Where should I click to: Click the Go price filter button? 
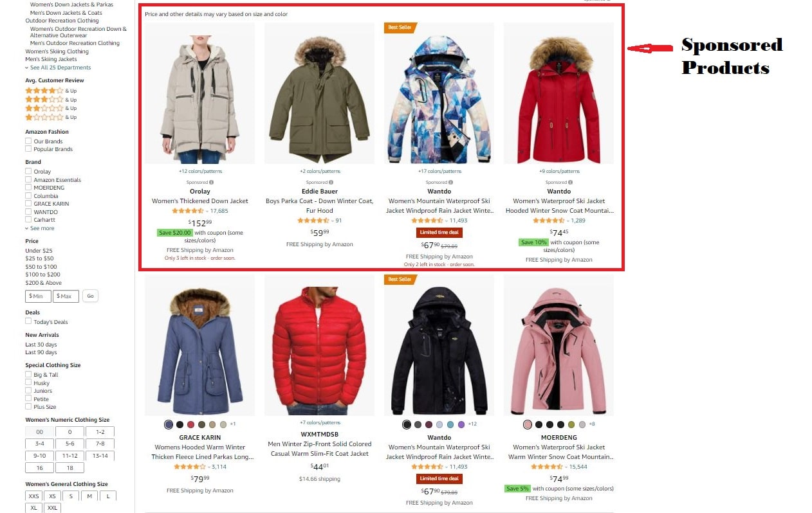[x=90, y=296]
